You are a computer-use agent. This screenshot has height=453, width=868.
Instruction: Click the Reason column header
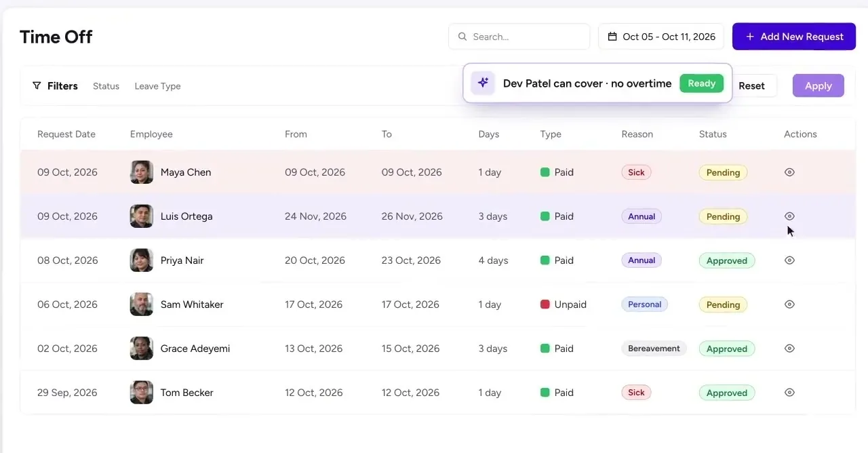[x=637, y=134]
